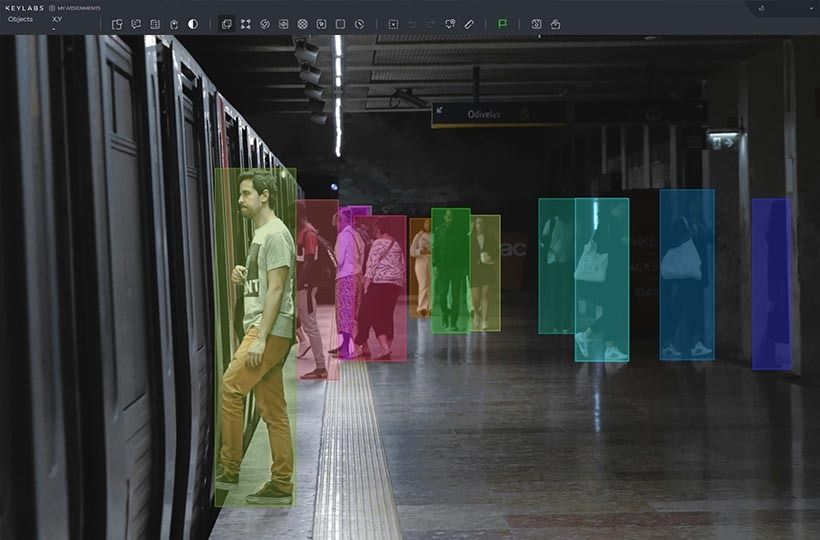Click the share/export icon at toolbar end
820x540 pixels.
coord(555,24)
